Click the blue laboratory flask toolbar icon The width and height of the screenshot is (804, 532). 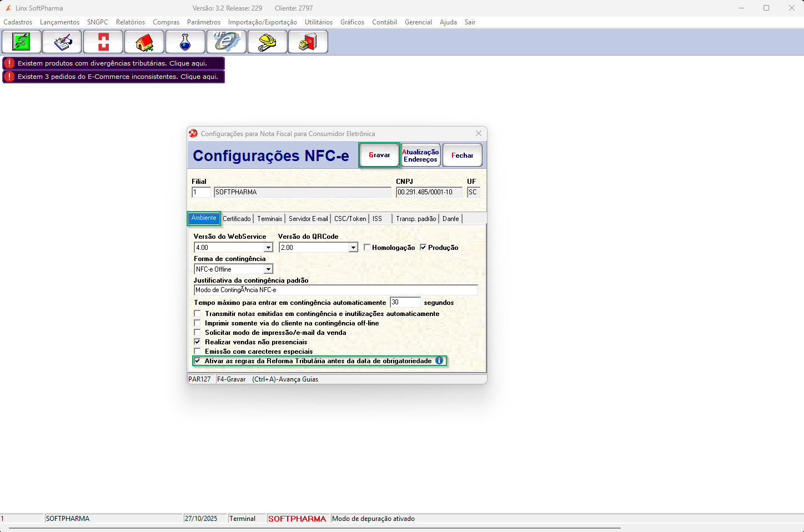click(x=185, y=42)
